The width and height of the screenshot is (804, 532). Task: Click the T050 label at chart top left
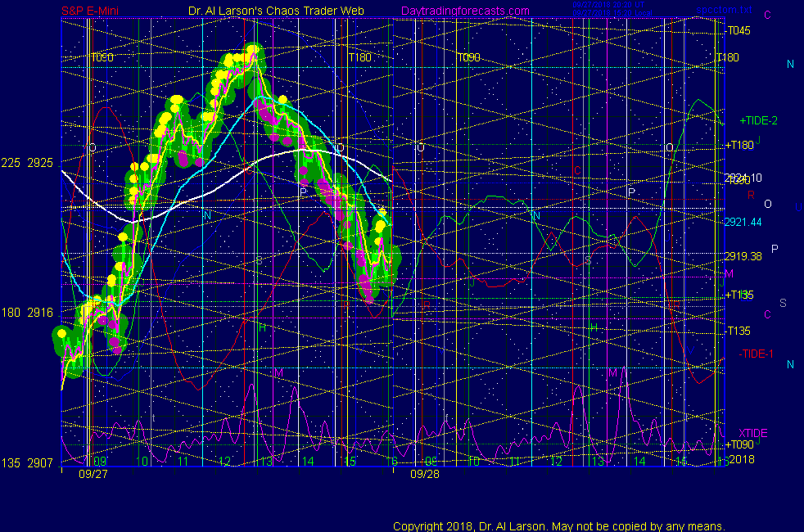pos(102,58)
